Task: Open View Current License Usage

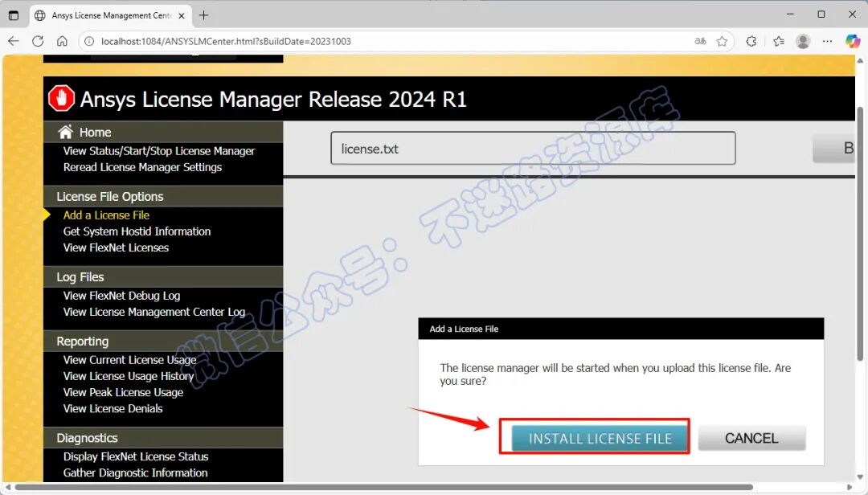Action: tap(129, 360)
